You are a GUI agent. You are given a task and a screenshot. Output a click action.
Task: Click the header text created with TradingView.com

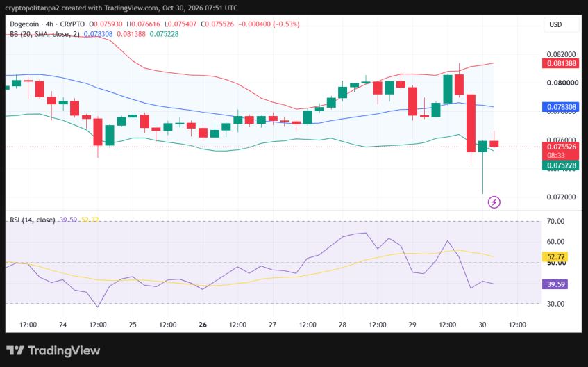point(109,8)
